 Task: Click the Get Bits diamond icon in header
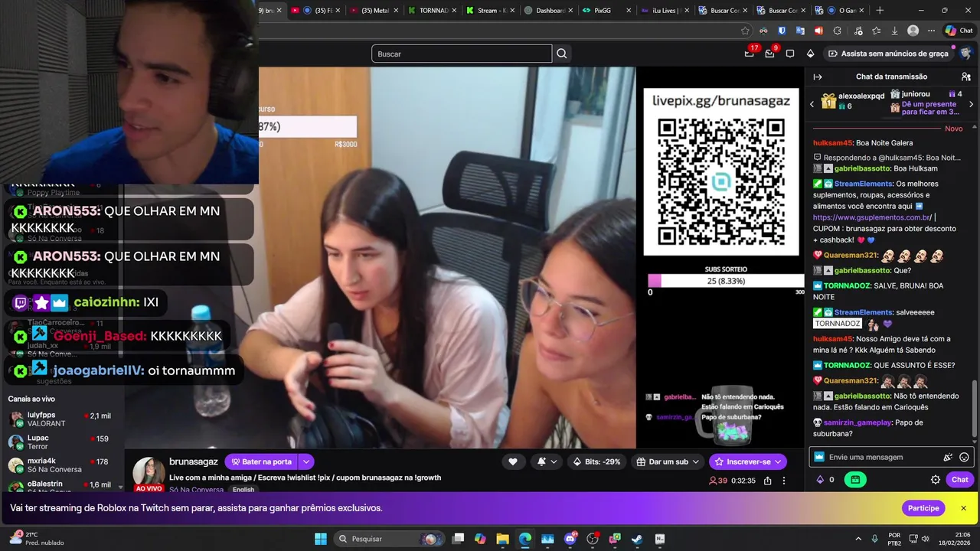(x=810, y=54)
